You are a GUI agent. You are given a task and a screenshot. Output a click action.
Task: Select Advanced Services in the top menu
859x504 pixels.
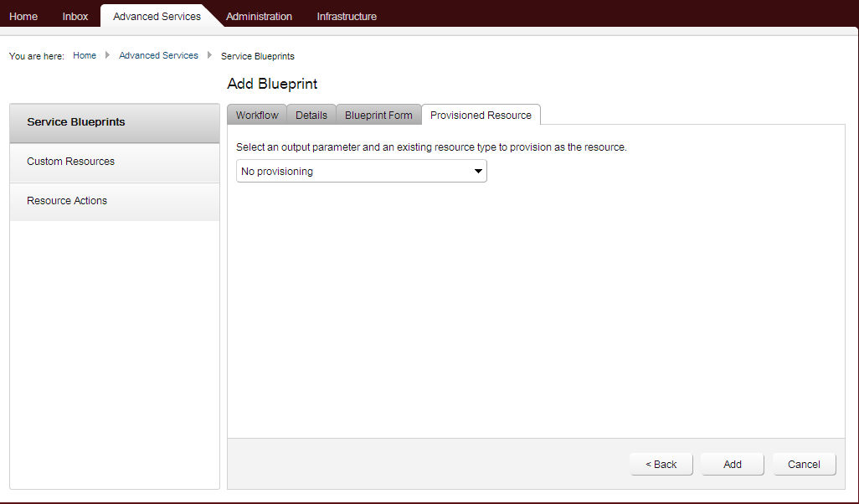[156, 15]
